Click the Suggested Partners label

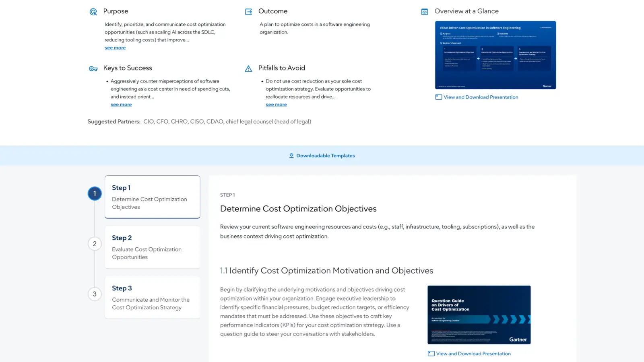click(x=114, y=121)
